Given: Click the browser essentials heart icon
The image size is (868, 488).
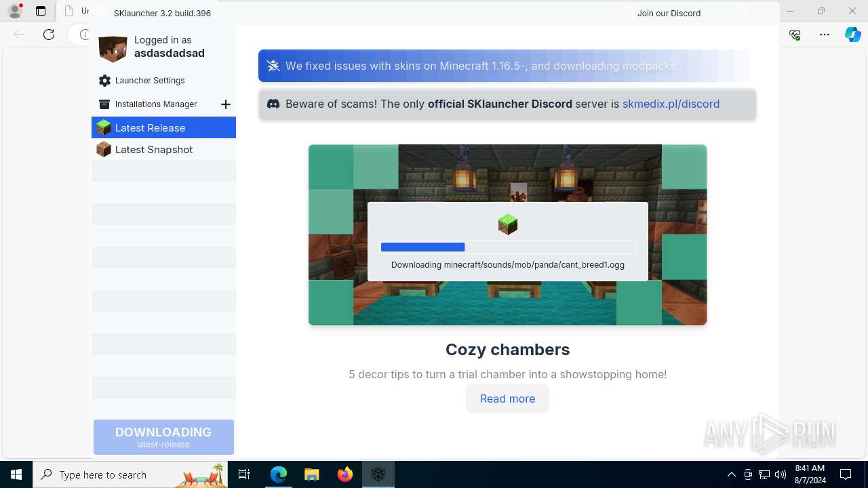Looking at the screenshot, I should pyautogui.click(x=795, y=35).
